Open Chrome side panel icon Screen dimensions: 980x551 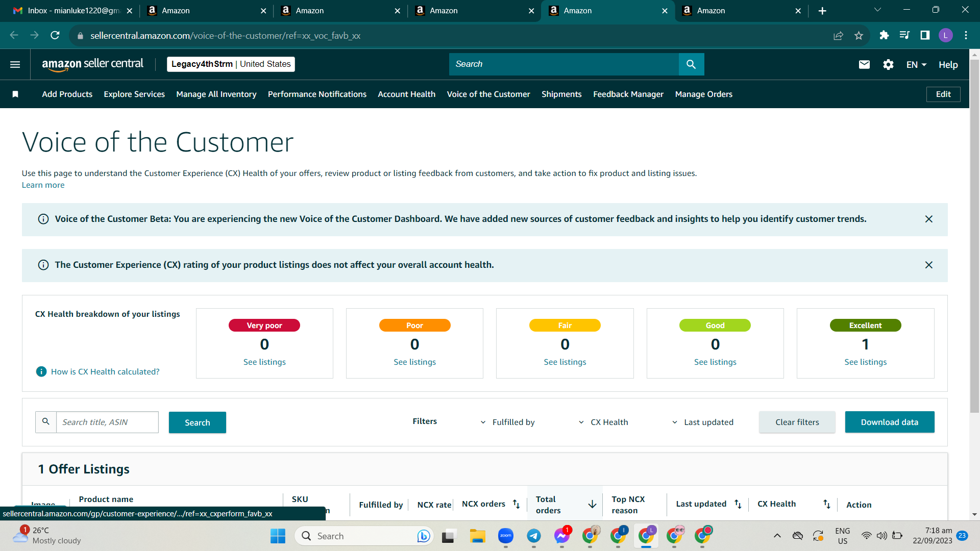pos(925,35)
